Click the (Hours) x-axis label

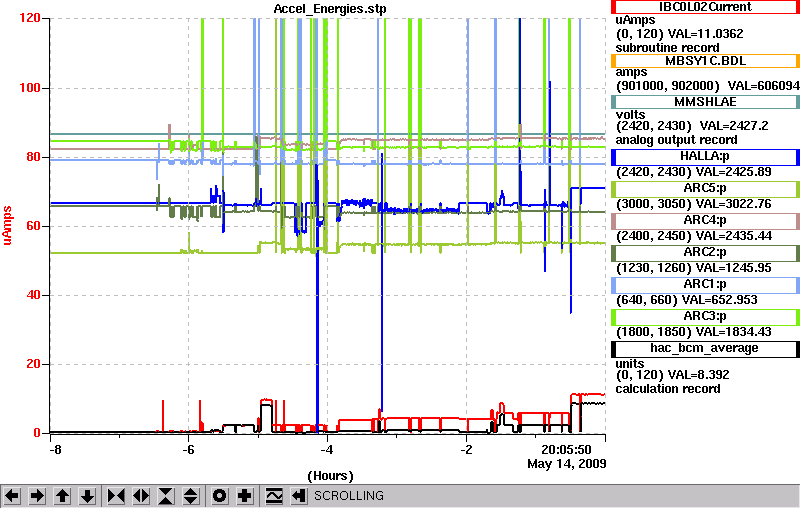tap(331, 476)
